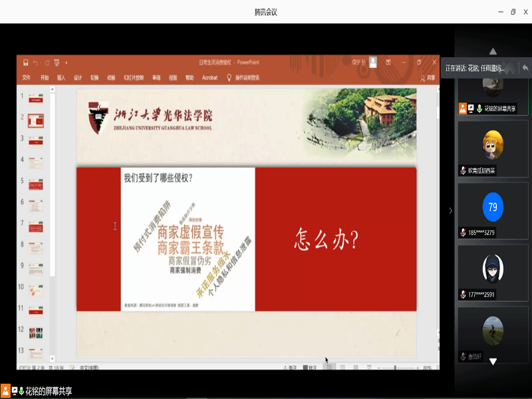This screenshot has height=399, width=532.
Task: Collapse the participant sidebar with the chevron
Action: (x=450, y=210)
